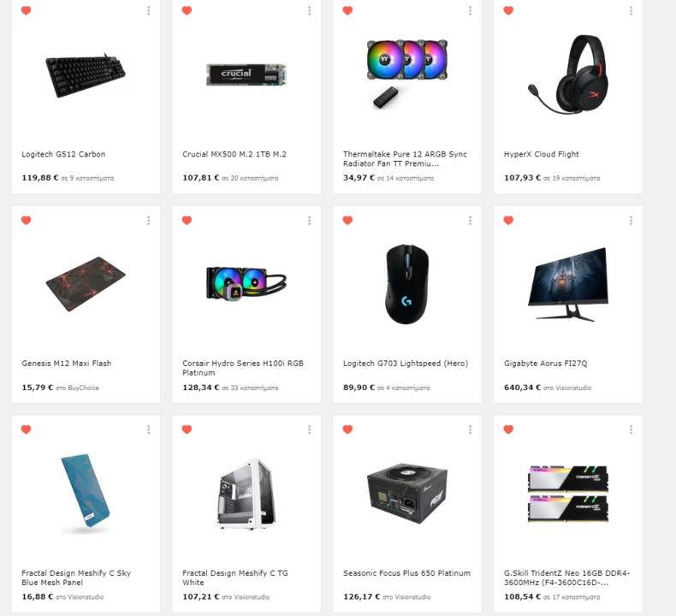Open the Logitech G703 Lightspeed (Hero) title link
Screen dimensions: 676x616
pos(406,364)
